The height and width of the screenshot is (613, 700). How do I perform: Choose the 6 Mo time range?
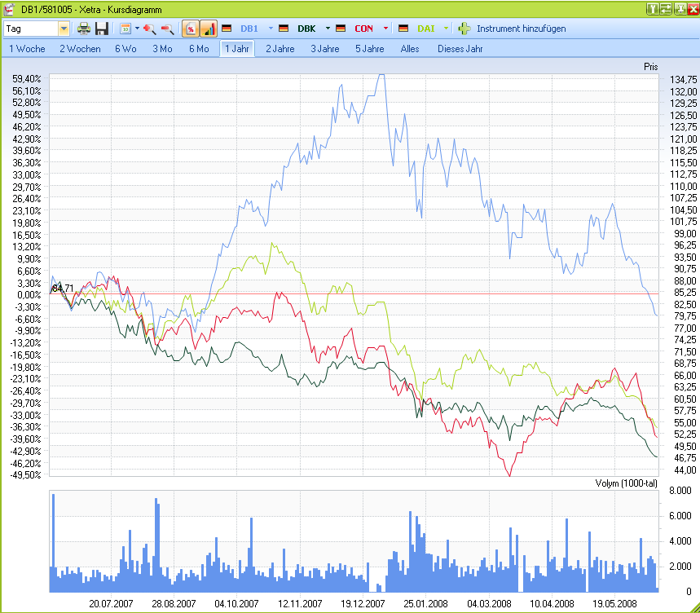199,49
